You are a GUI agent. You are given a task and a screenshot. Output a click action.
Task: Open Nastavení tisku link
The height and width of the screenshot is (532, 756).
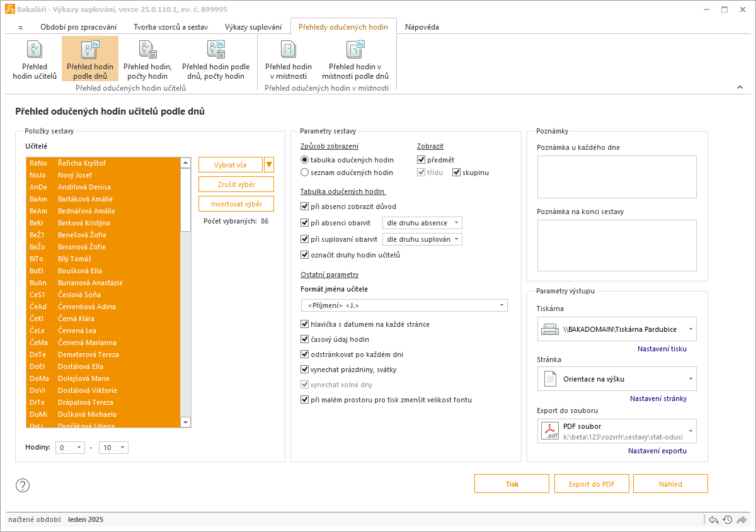(x=662, y=348)
